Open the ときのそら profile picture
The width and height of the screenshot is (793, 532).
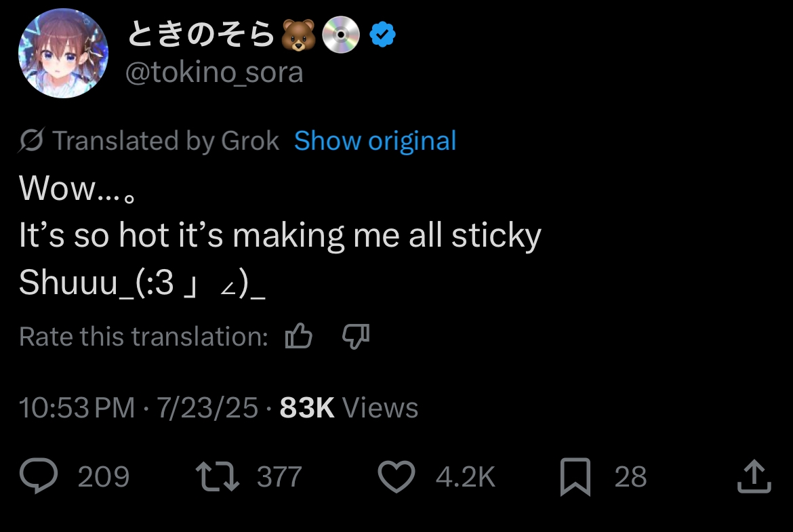click(63, 54)
